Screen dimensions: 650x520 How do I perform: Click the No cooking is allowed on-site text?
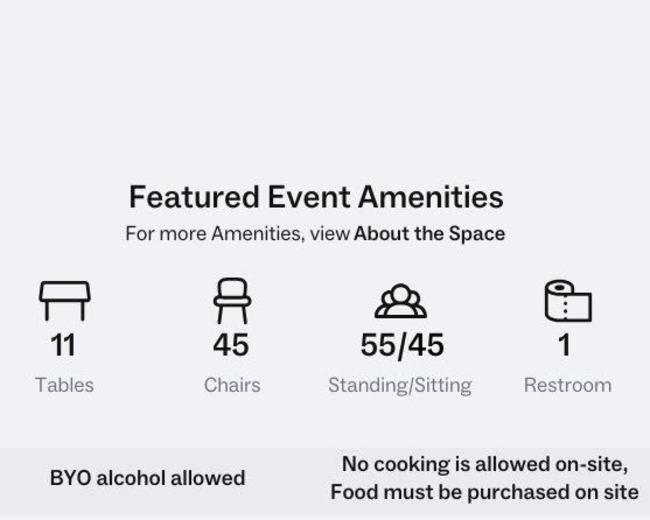click(x=485, y=464)
